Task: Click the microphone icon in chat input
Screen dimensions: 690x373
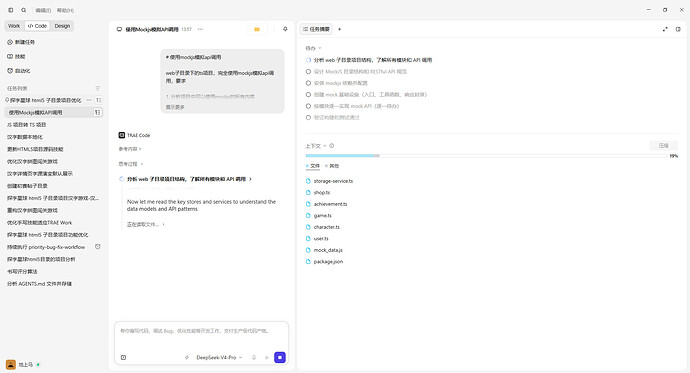Action: pyautogui.click(x=254, y=358)
